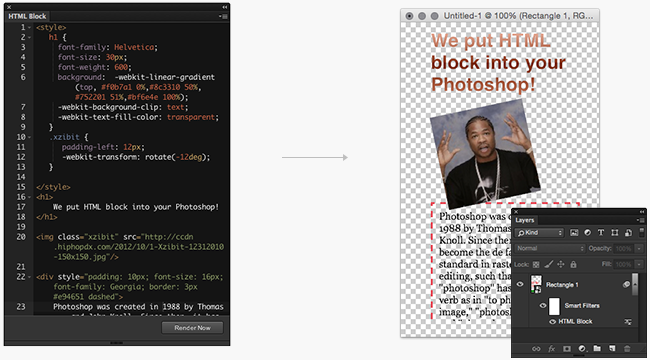Close the HTML Block panel
The width and height of the screenshot is (650, 360).
[9, 7]
